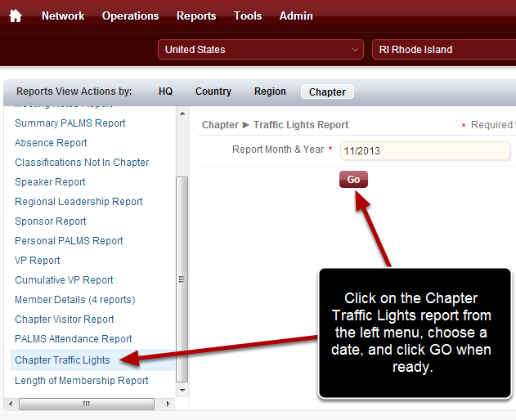Click the Home icon in top bar

coord(15,16)
